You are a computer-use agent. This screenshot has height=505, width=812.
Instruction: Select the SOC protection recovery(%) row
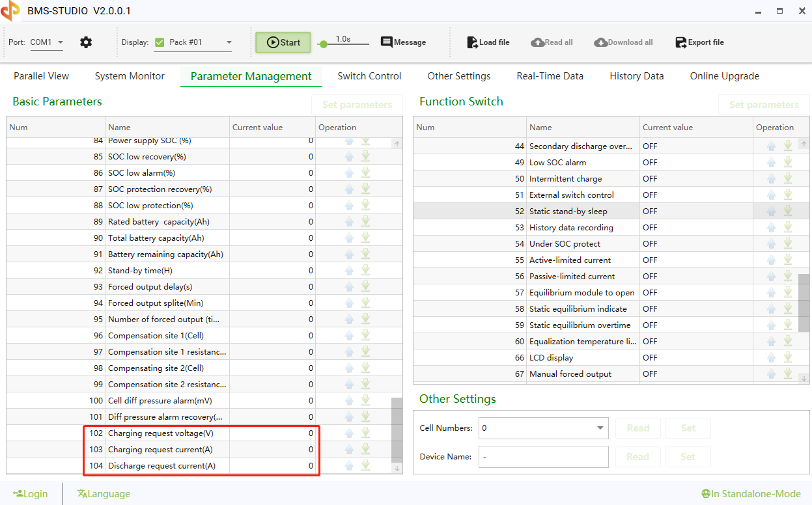point(199,189)
